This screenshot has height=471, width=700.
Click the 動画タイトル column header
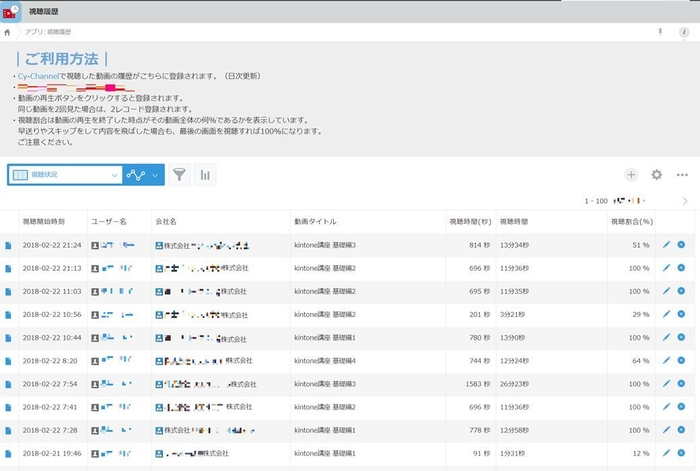tap(316, 221)
